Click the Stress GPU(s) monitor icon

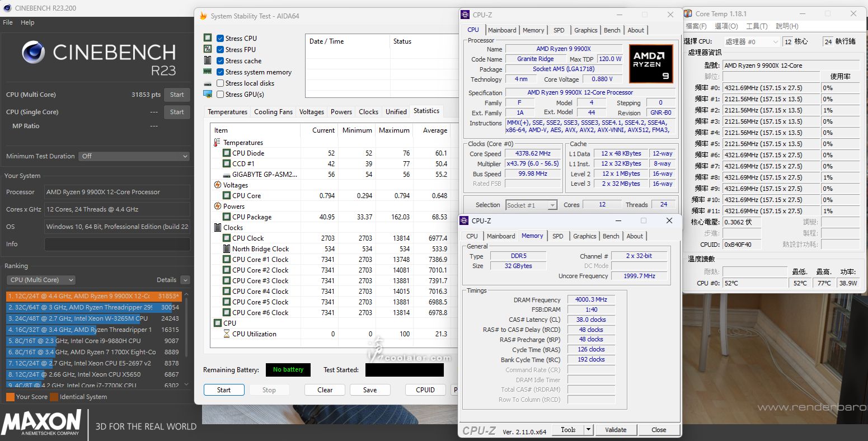(x=208, y=94)
